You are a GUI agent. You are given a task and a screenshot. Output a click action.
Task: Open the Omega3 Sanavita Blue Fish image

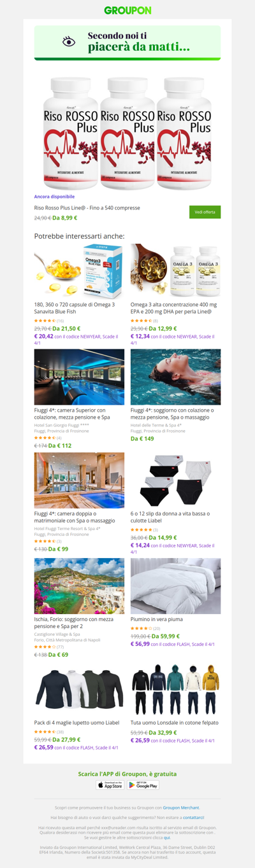(79, 271)
